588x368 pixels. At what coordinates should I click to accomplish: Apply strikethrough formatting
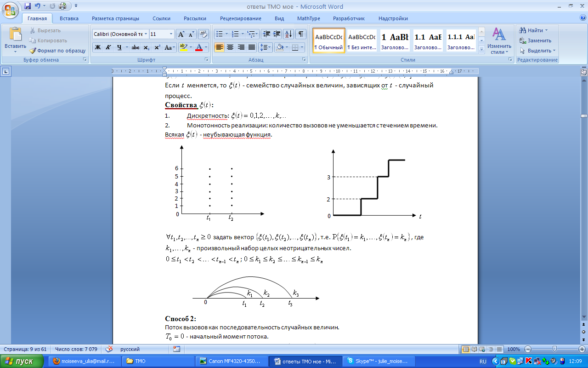click(x=135, y=47)
